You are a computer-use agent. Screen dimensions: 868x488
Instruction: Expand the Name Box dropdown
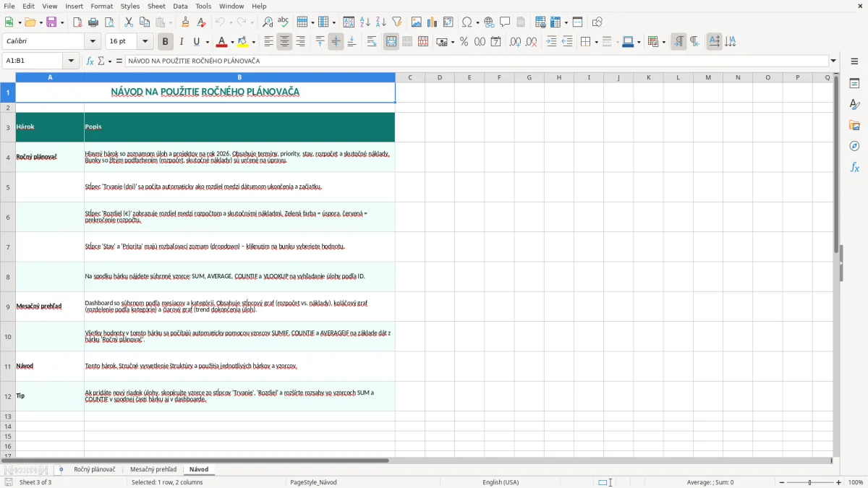(72, 61)
